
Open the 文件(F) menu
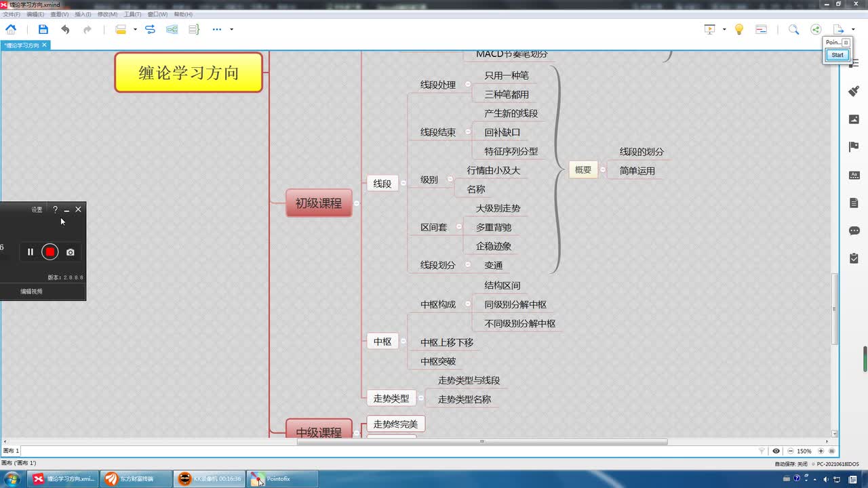(x=12, y=14)
